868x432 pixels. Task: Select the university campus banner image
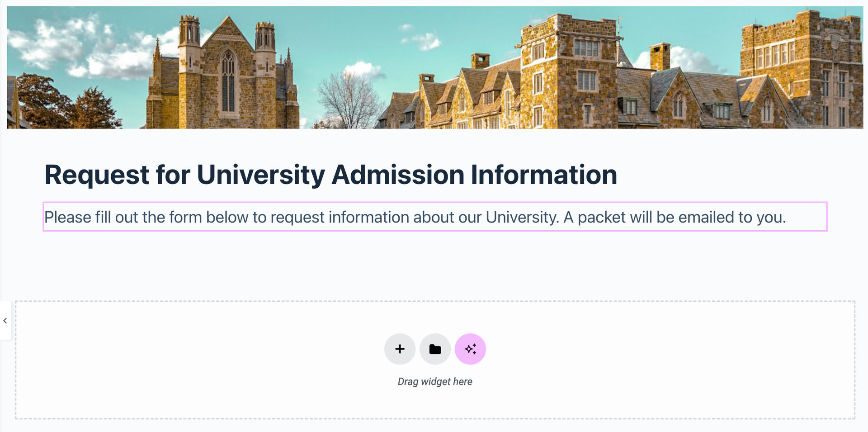434,67
